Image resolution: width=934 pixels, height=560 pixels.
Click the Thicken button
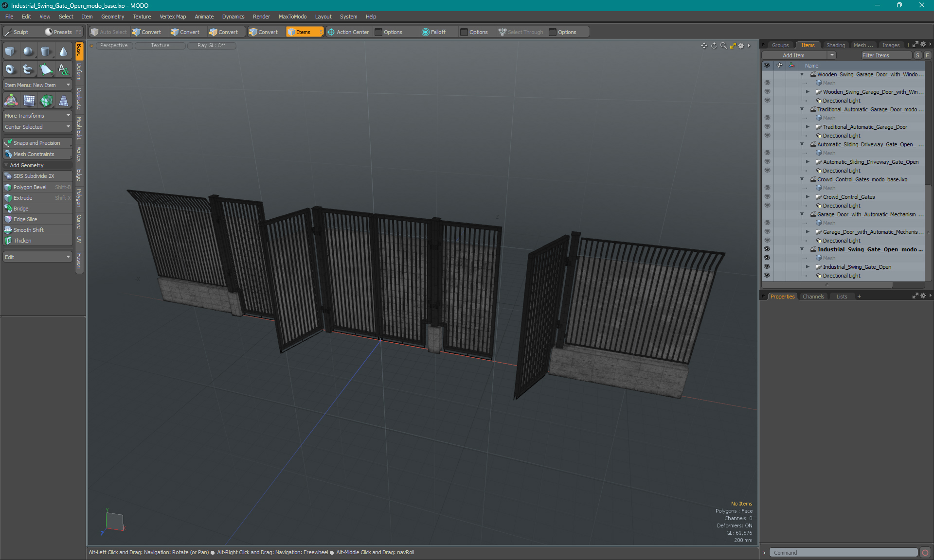tap(37, 241)
